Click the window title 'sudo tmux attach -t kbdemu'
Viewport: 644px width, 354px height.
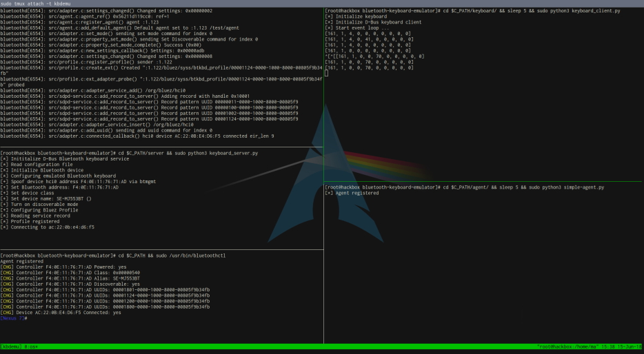coord(35,3)
